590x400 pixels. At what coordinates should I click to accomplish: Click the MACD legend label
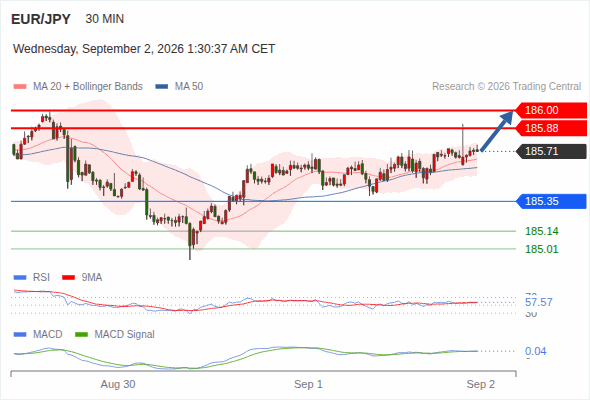(x=47, y=335)
